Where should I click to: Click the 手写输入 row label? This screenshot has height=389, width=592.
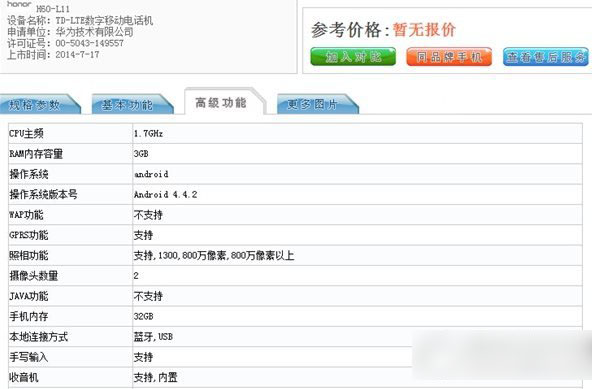point(29,357)
